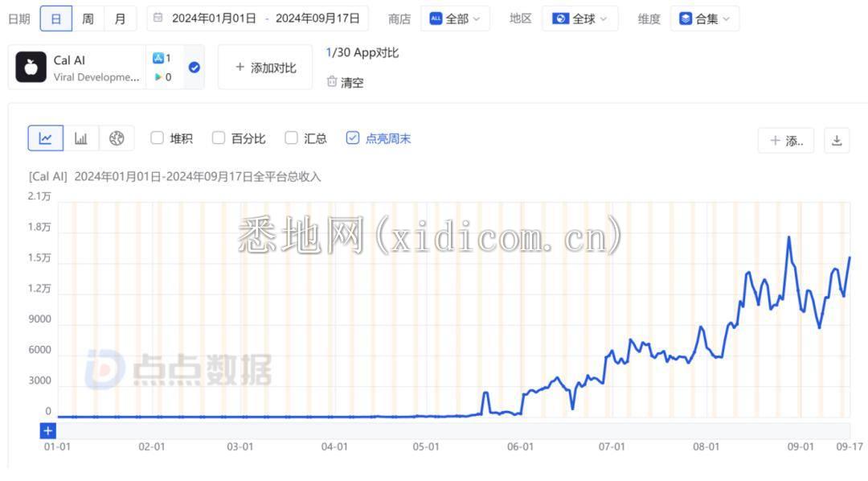868x481 pixels.
Task: Click the Google Play count icon
Action: coord(158,77)
